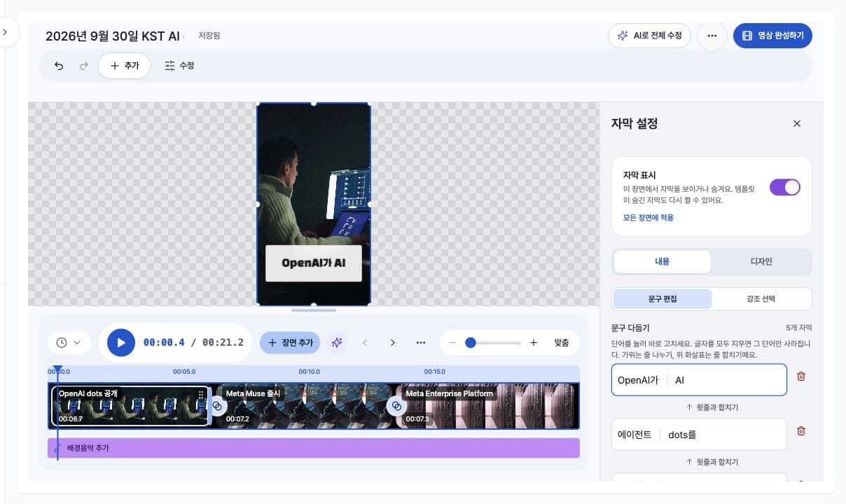Click drag handle on OpenAI dots clip
This screenshot has height=504, width=846.
tap(202, 394)
